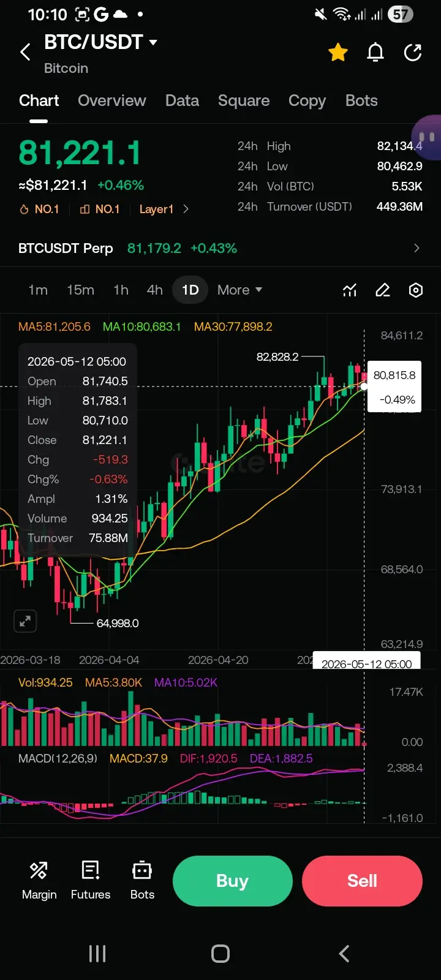
Task: Tap the share icon in header
Action: tap(413, 53)
